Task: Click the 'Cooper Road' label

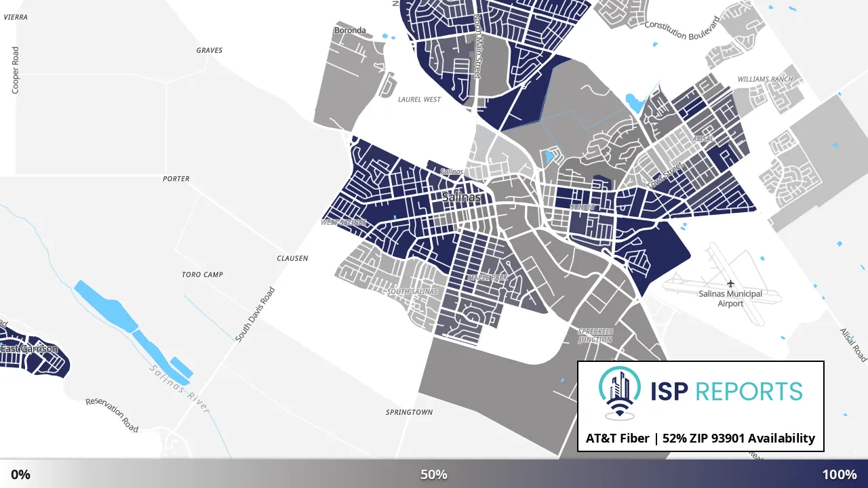Action: click(x=15, y=70)
